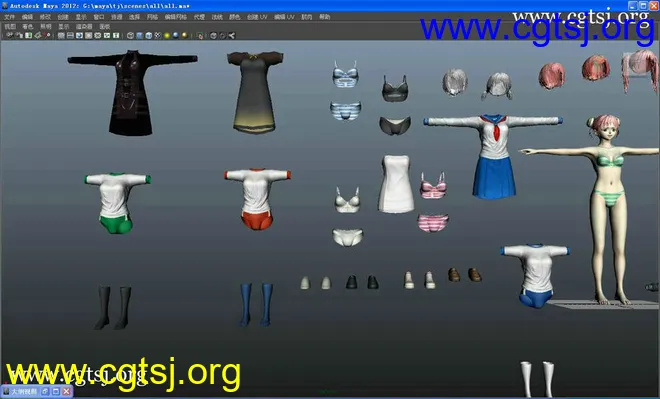
Task: Enable wireframe display cube icon
Action: (x=130, y=35)
